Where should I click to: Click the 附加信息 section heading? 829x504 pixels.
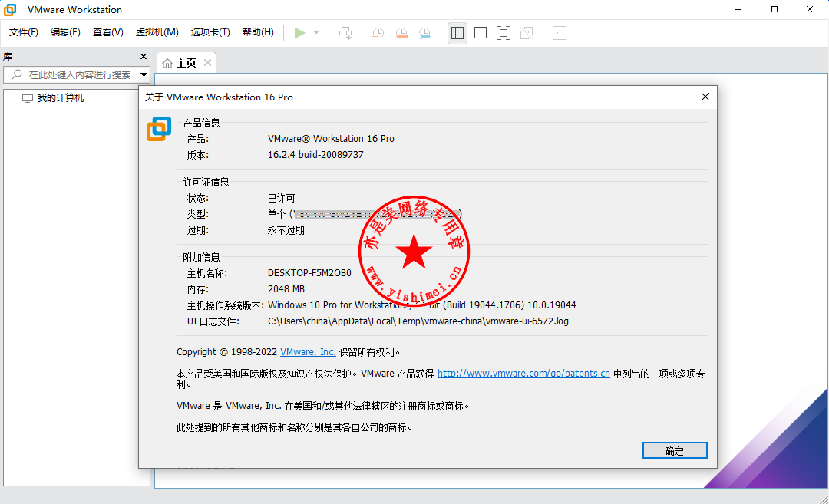coord(201,257)
